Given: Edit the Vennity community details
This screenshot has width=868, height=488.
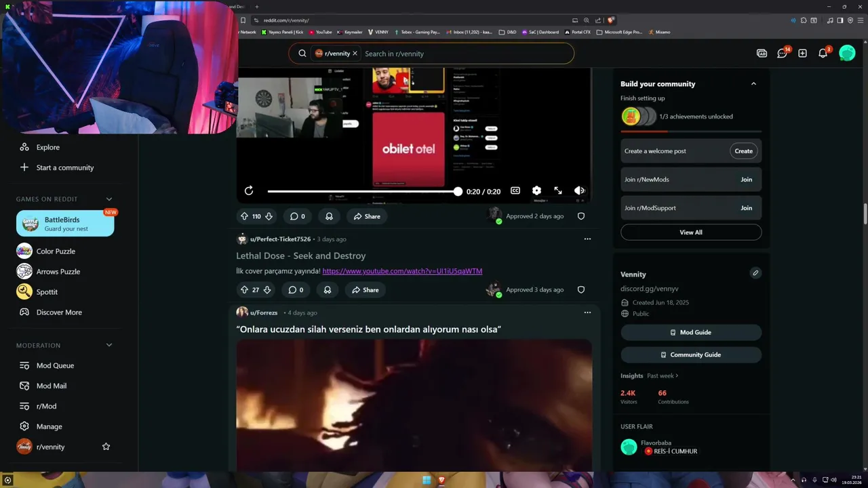Looking at the screenshot, I should pyautogui.click(x=755, y=273).
